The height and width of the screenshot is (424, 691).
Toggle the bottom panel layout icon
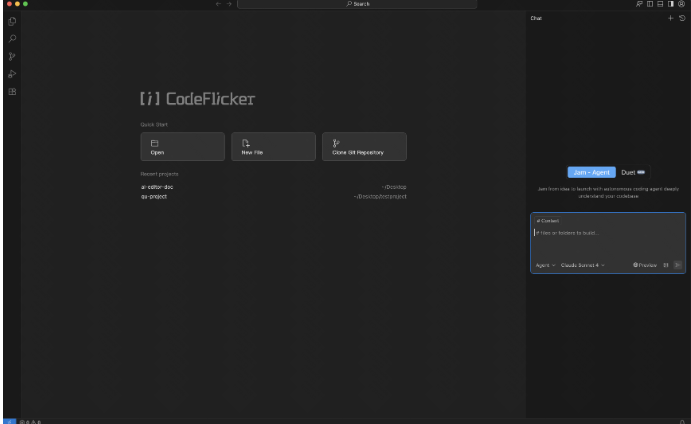click(x=660, y=4)
